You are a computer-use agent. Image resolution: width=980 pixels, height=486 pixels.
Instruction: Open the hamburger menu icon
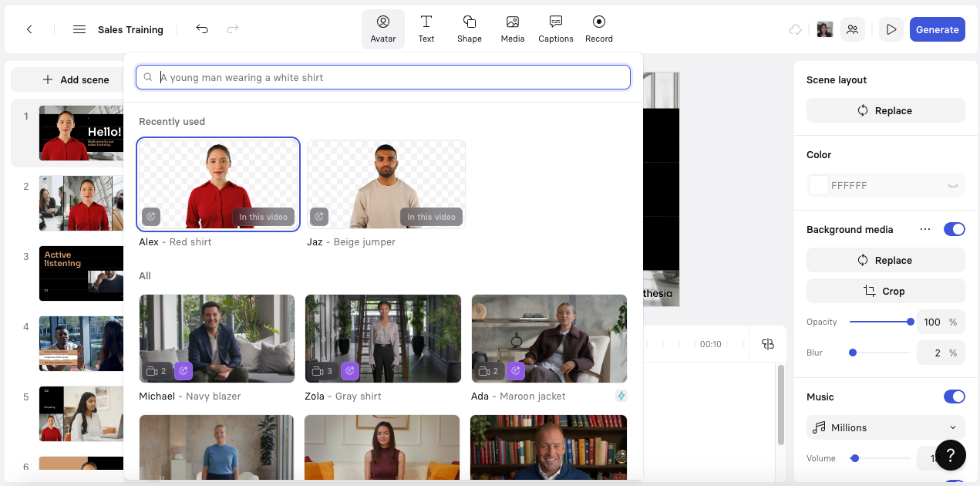[x=79, y=29]
